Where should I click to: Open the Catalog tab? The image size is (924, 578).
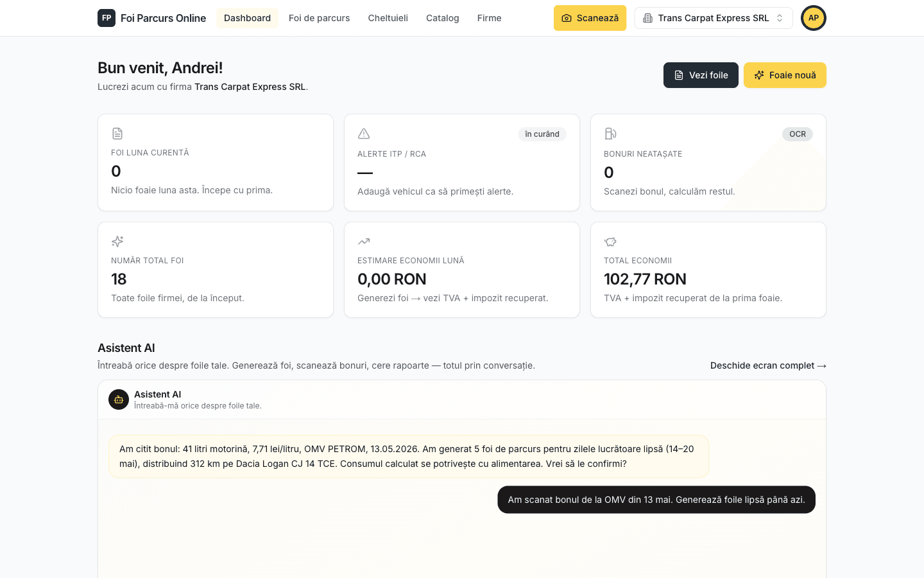443,18
